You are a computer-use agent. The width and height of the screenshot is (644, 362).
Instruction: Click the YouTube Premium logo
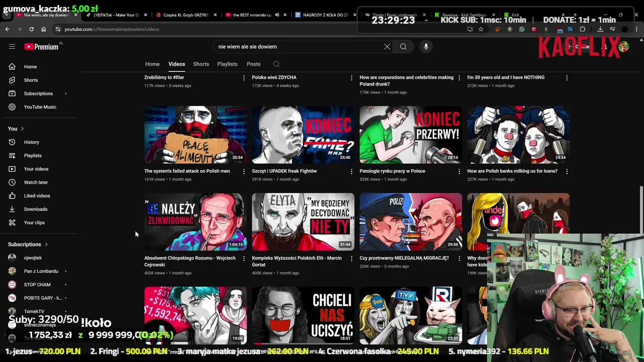[x=41, y=47]
